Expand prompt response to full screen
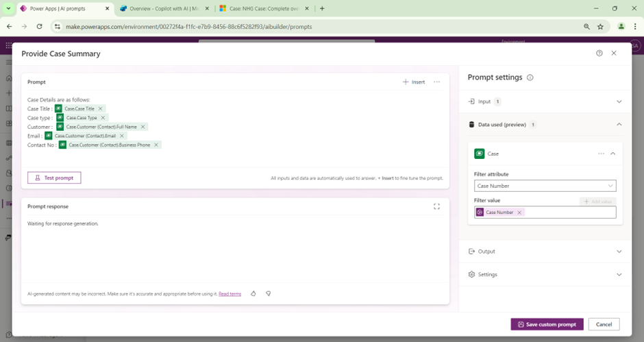 (436, 206)
